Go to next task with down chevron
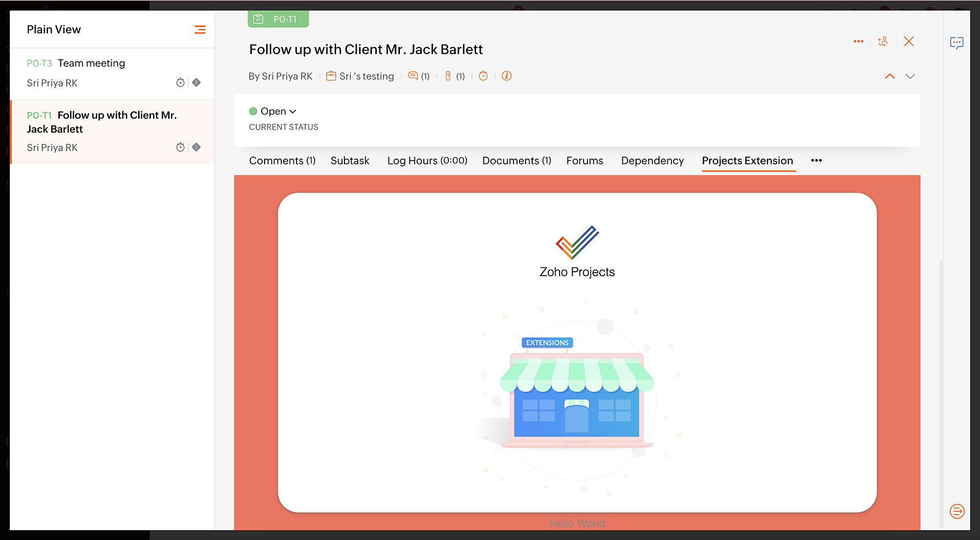This screenshot has height=540, width=980. click(910, 76)
